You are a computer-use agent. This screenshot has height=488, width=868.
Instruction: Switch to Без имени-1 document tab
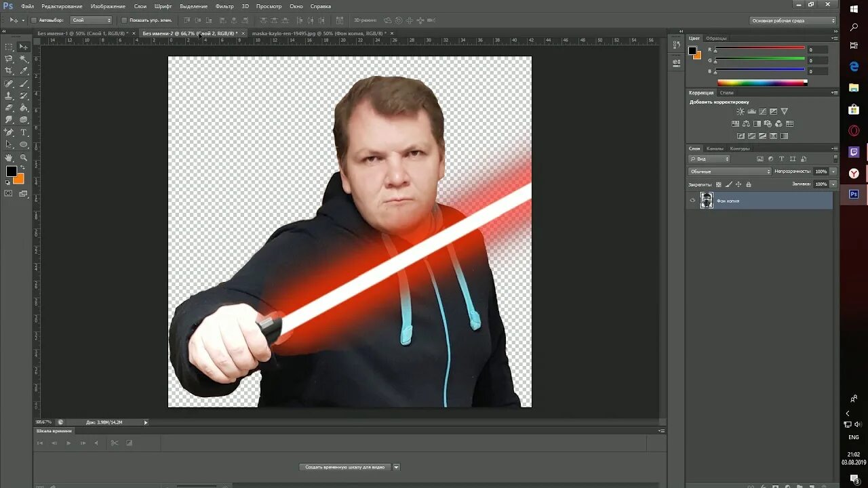83,33
